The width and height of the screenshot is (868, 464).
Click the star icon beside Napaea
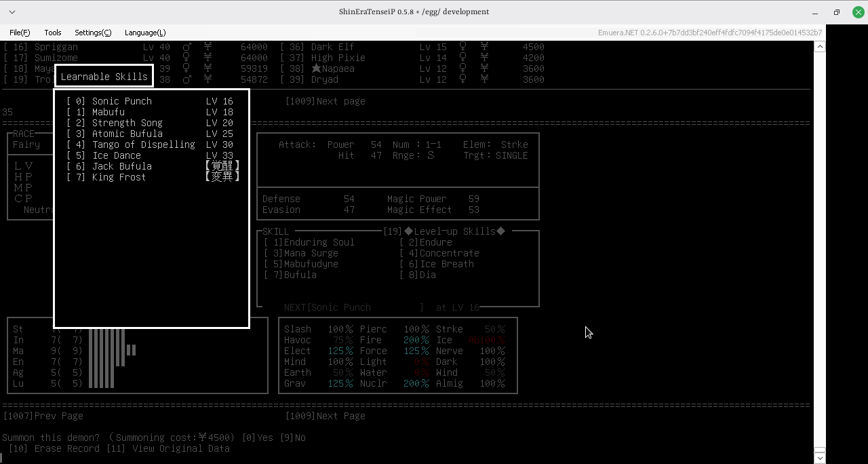[316, 69]
